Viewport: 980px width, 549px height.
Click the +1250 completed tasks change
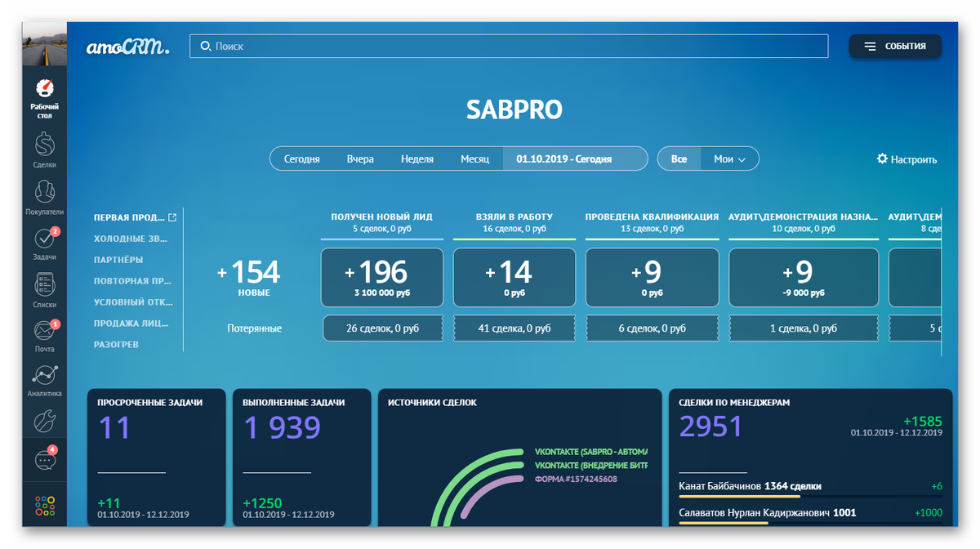[x=263, y=503]
